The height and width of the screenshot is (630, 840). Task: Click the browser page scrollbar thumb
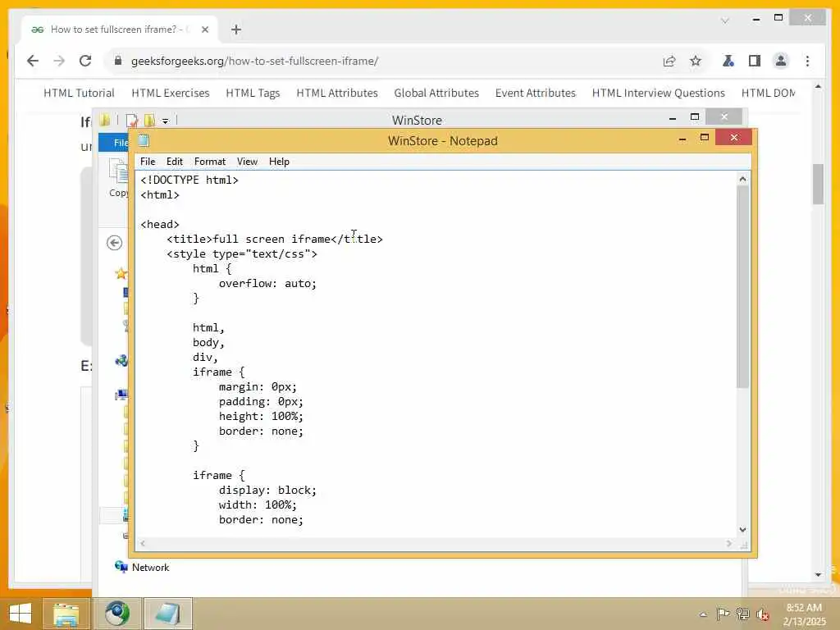pyautogui.click(x=818, y=184)
